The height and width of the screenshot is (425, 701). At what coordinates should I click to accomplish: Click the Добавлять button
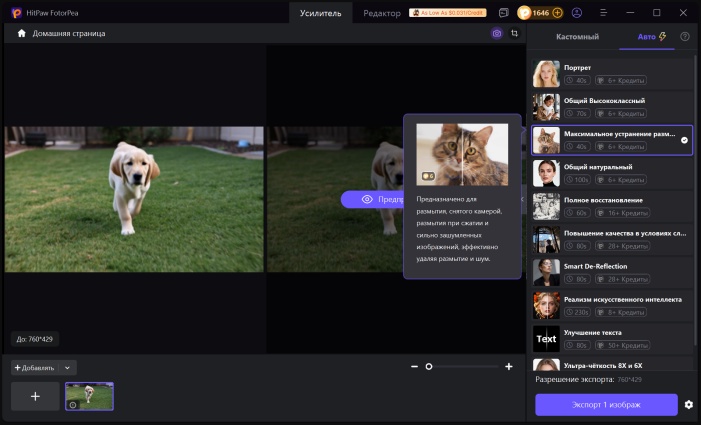tap(34, 368)
